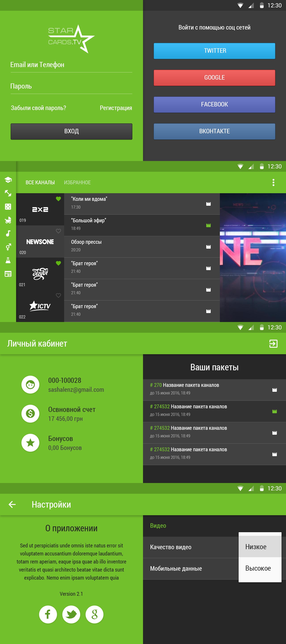Viewport: 286px width, 644px height.
Task: Click the ВХОД login button
Action: pyautogui.click(x=71, y=131)
